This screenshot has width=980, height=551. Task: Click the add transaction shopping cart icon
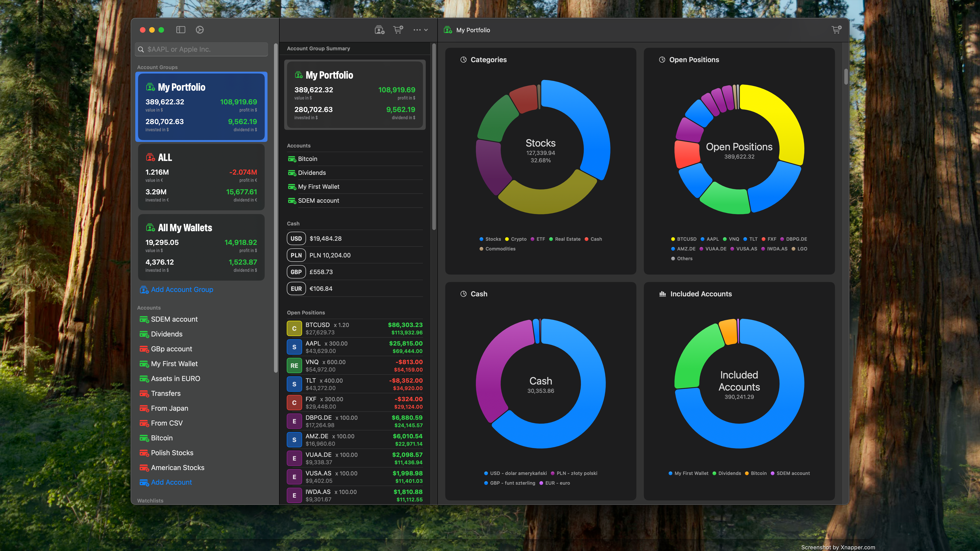coord(398,30)
